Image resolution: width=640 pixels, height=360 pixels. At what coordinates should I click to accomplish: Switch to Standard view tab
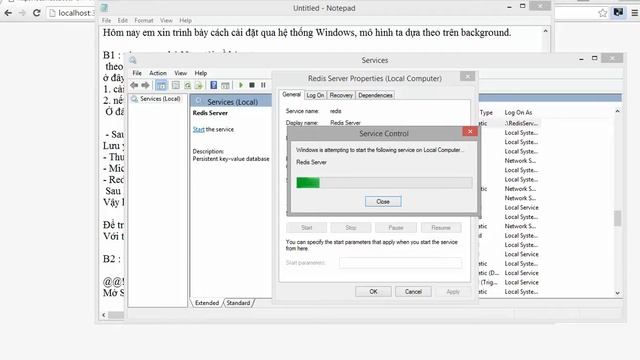point(238,303)
